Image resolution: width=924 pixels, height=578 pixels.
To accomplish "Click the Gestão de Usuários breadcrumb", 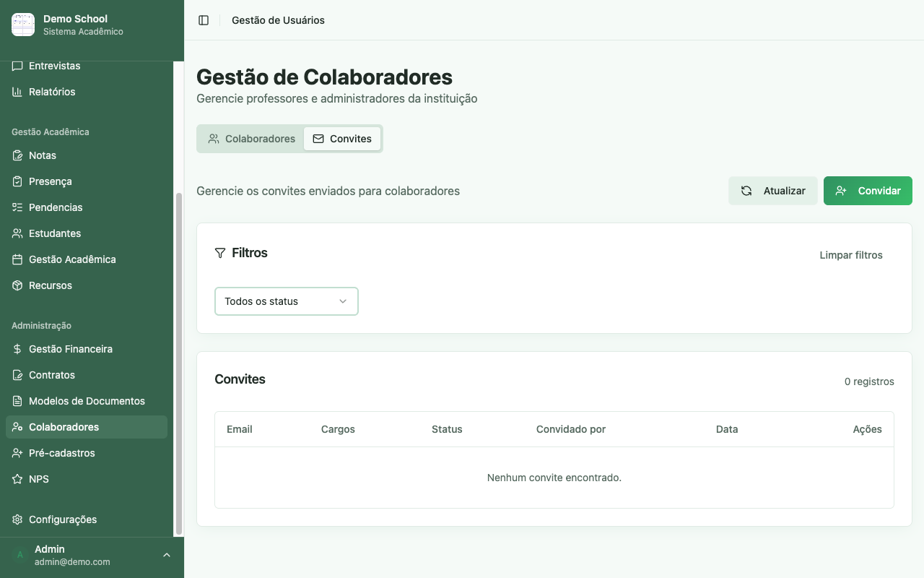I will tap(278, 20).
